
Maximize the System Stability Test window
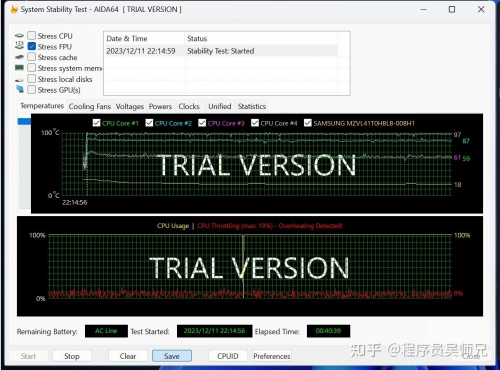coord(452,9)
